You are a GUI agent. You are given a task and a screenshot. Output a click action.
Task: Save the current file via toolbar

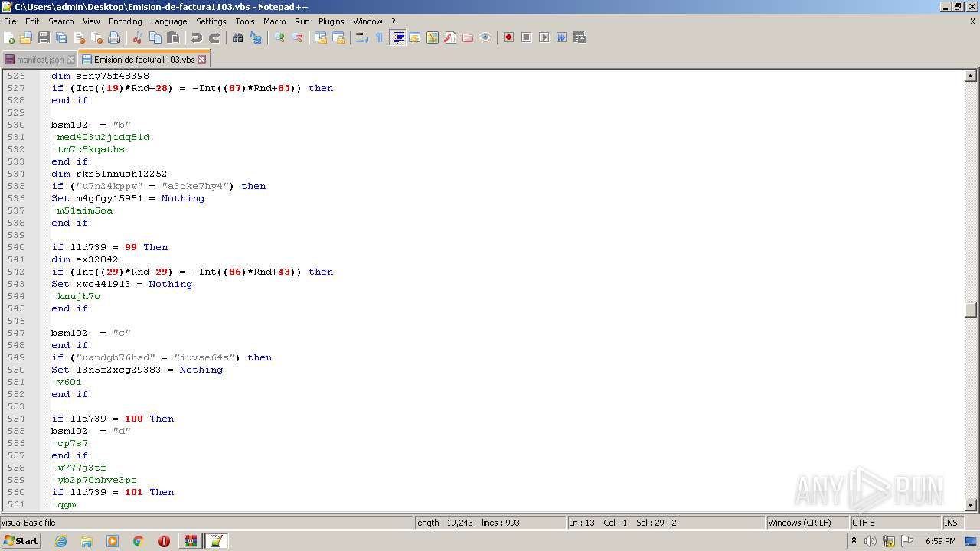[x=44, y=37]
